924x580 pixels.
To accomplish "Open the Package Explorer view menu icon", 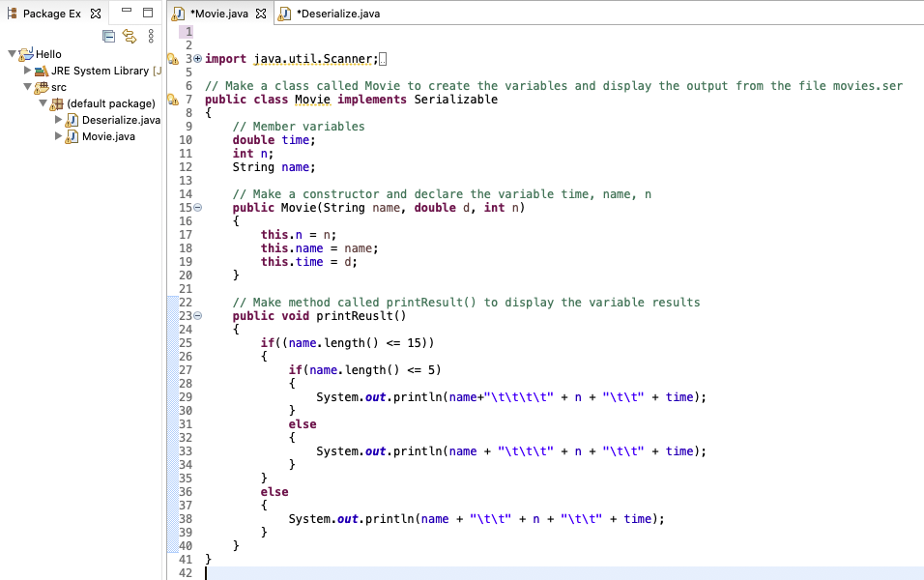I will click(151, 36).
